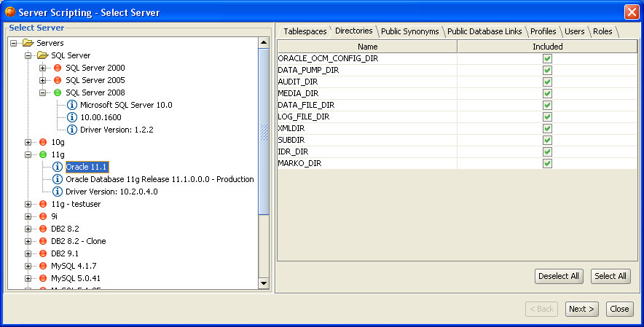Click server tree scrollbar down arrow

point(264,283)
